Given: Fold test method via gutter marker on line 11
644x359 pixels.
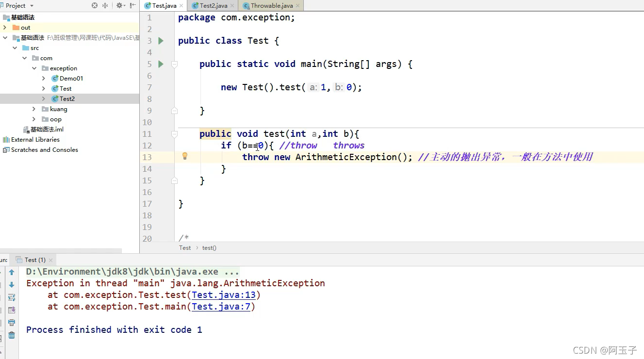Looking at the screenshot, I should tap(174, 134).
